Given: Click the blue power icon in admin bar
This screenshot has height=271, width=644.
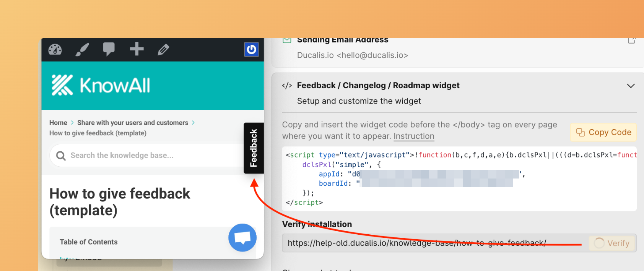Looking at the screenshot, I should click(x=251, y=49).
